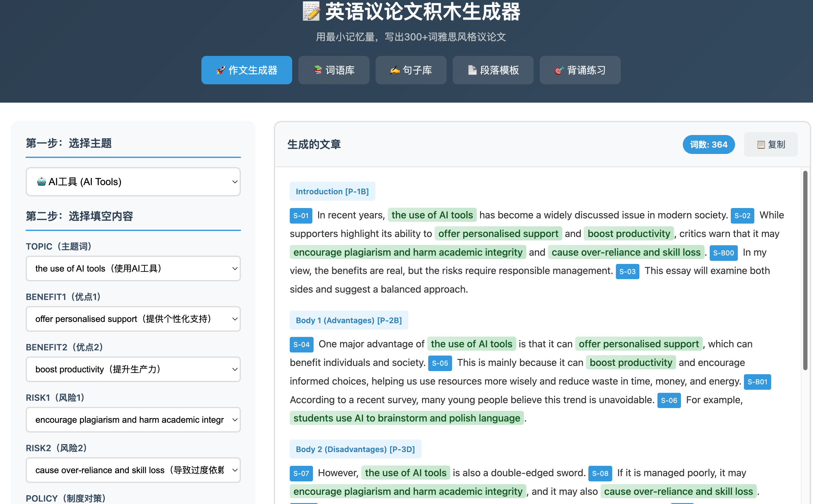Image resolution: width=813 pixels, height=504 pixels.
Task: Click the S-01 sentence tag badge
Action: (301, 216)
